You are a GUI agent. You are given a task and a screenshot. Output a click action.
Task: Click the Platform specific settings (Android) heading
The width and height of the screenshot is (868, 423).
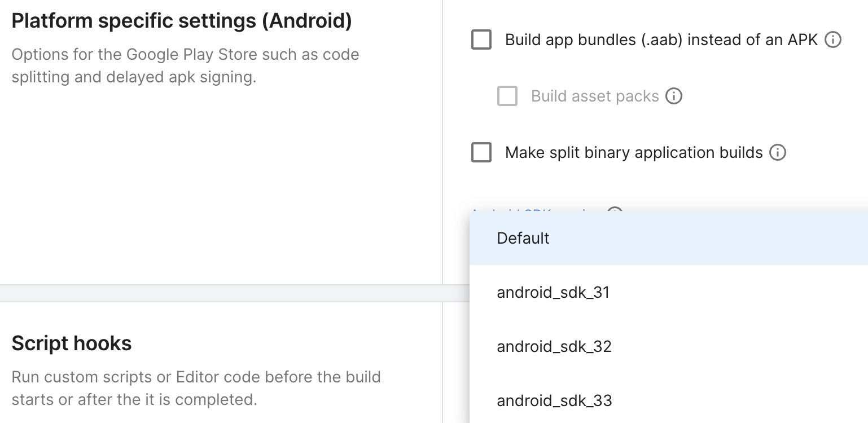(181, 21)
